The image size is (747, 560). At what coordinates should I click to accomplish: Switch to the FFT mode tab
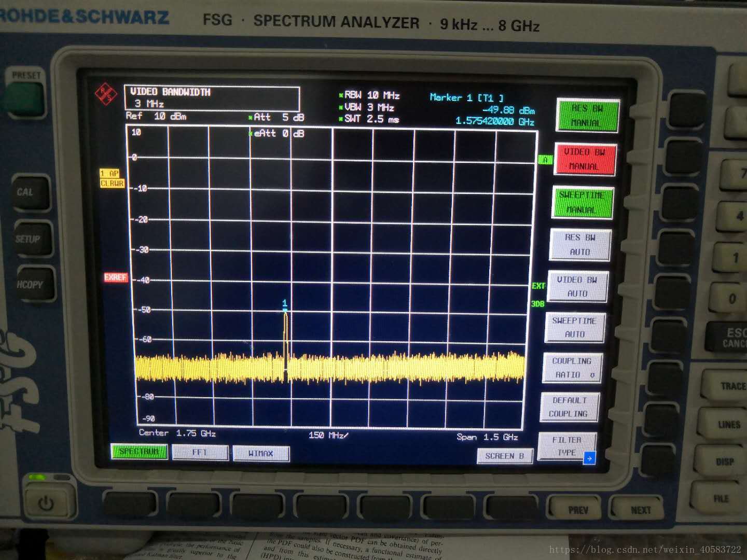200,453
